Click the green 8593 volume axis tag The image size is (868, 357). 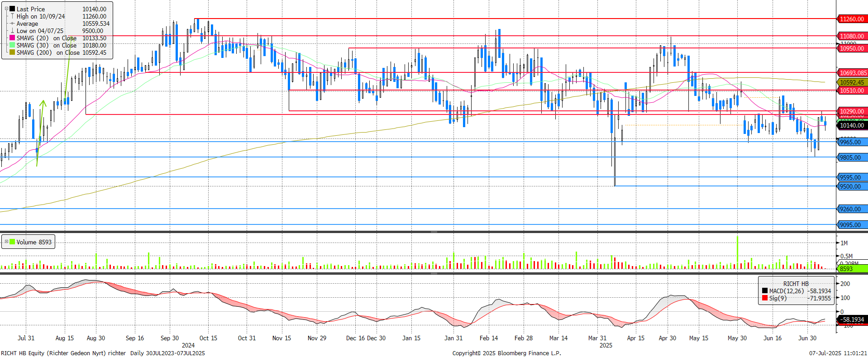click(x=852, y=269)
